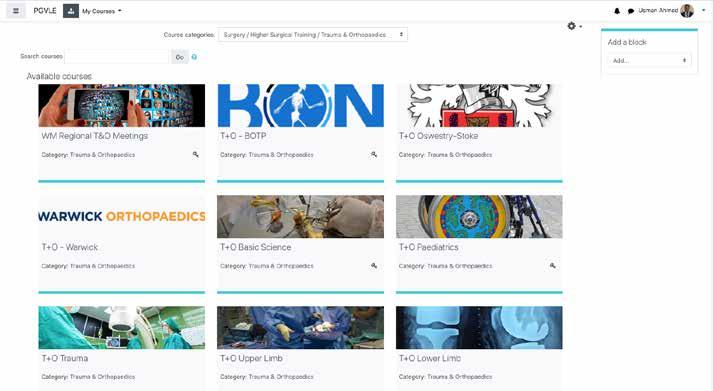The height and width of the screenshot is (391, 713).
Task: Click the category link under T+O - Warwick
Action: click(102, 266)
